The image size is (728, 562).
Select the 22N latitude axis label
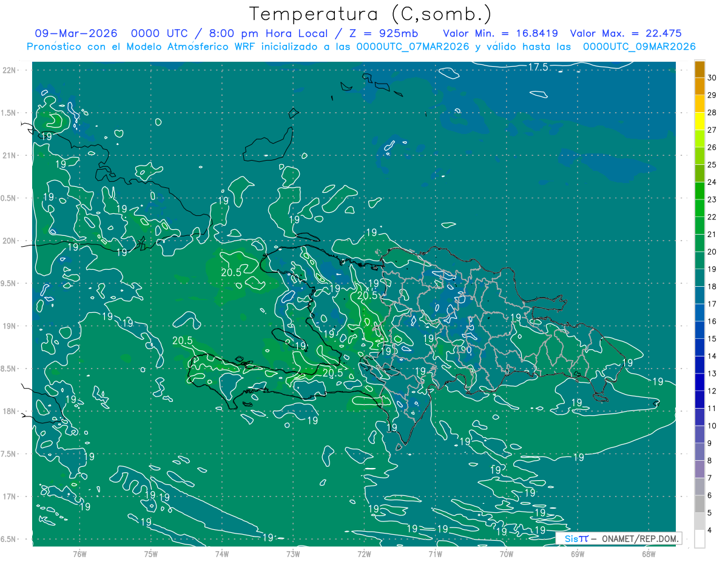[10, 70]
